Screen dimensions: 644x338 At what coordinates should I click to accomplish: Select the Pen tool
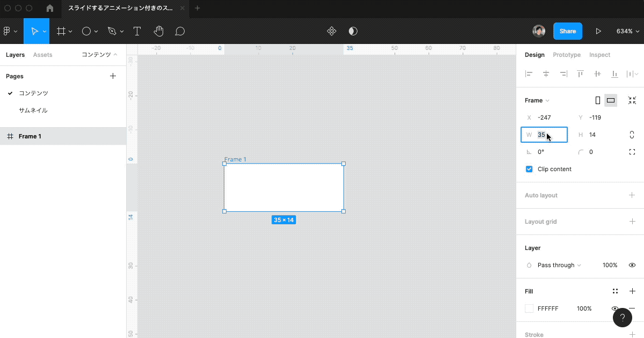coord(112,31)
